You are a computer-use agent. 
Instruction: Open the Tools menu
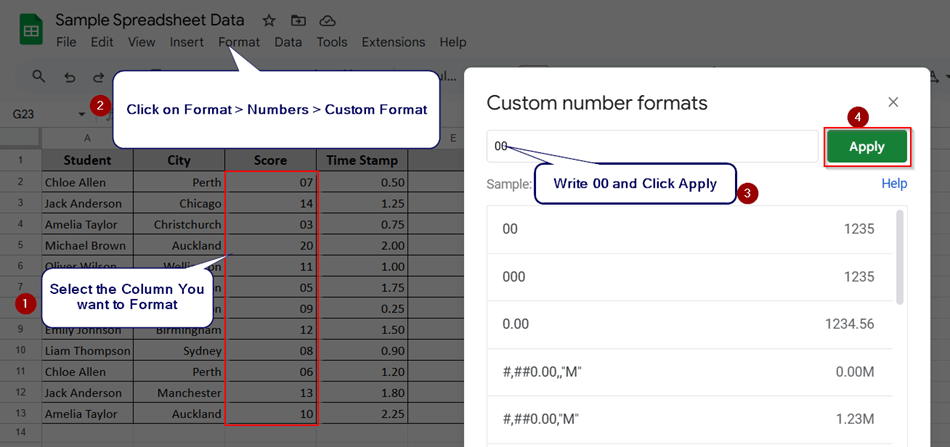332,42
